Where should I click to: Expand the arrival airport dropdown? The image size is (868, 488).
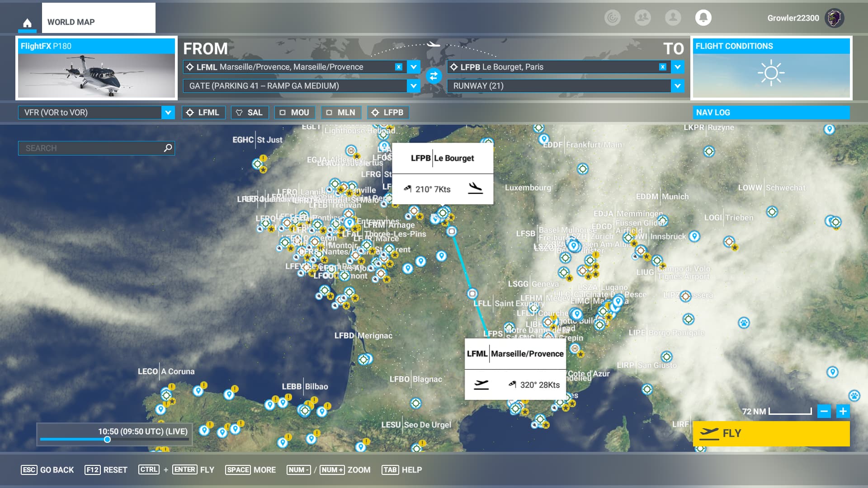pyautogui.click(x=677, y=67)
